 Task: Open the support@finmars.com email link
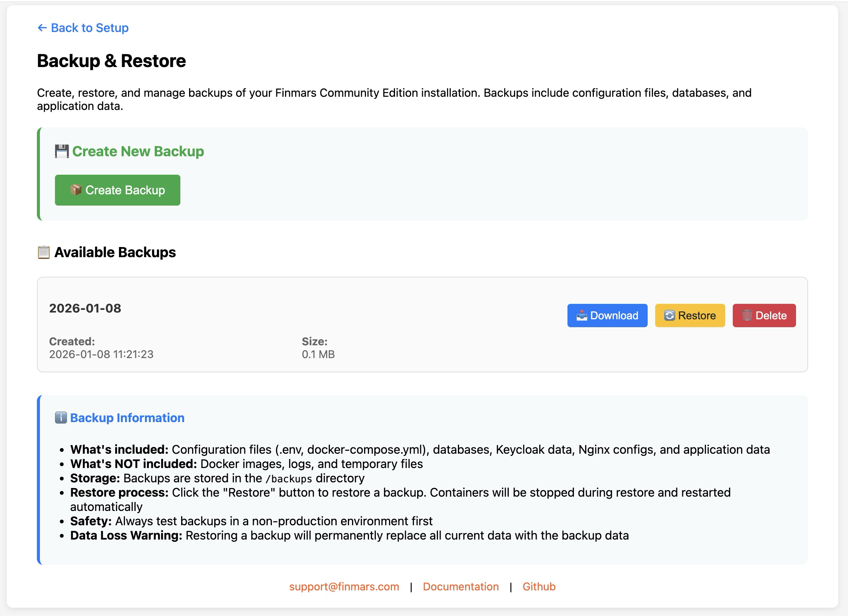click(x=344, y=587)
